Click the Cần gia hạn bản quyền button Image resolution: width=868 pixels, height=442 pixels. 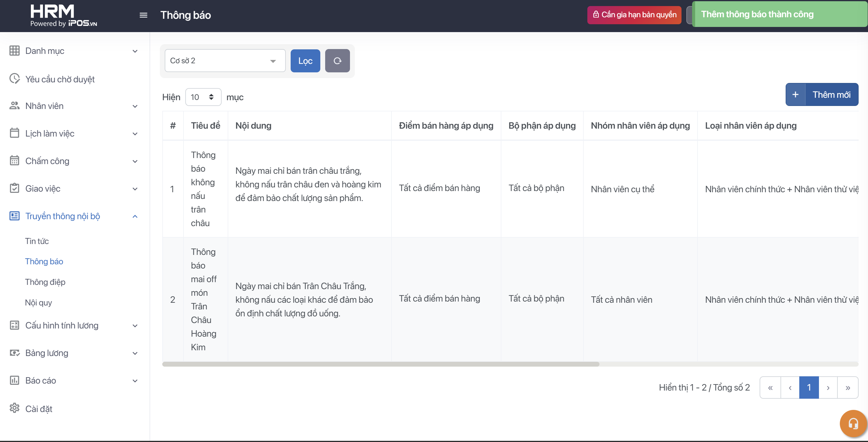(634, 15)
